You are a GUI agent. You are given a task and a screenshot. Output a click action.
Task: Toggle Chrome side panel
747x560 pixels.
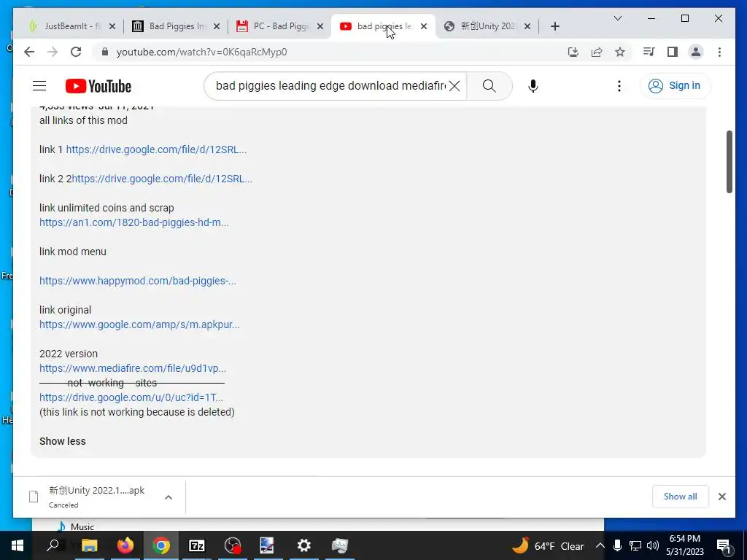[672, 52]
